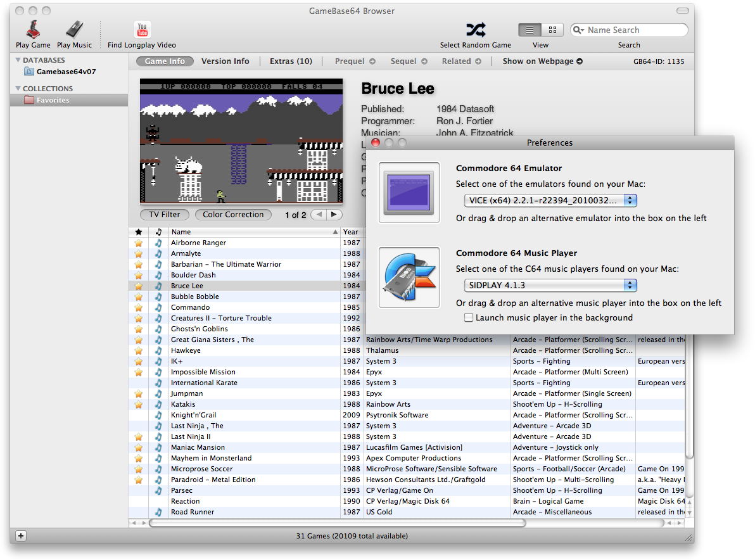Click the horizontal scrollbar of the game list
Image resolution: width=755 pixels, height=560 pixels.
point(337,523)
